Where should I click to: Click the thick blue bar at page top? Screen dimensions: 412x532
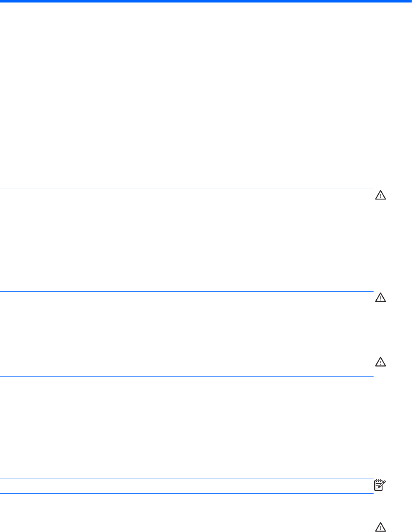(206, 2)
